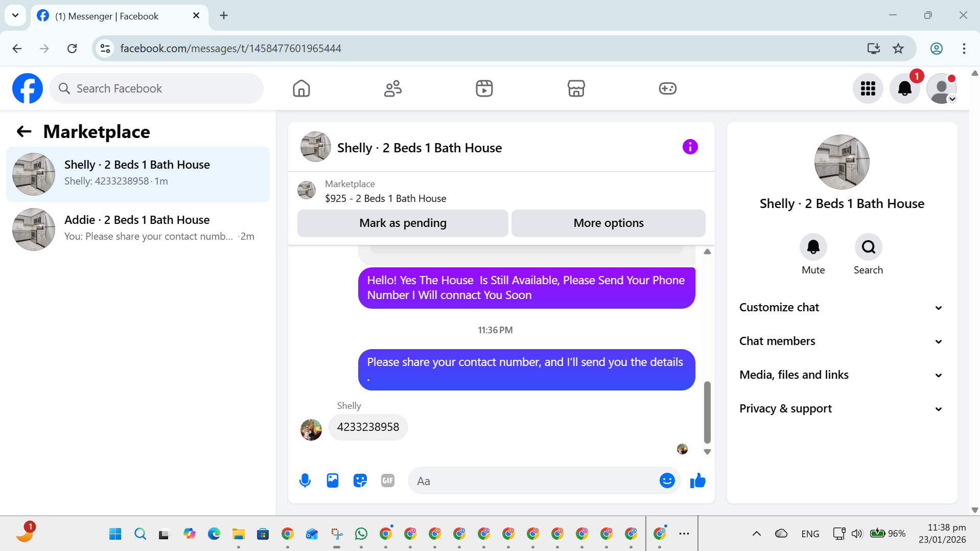Open the Notifications bell with badge
The width and height of the screenshot is (980, 551).
(x=905, y=88)
